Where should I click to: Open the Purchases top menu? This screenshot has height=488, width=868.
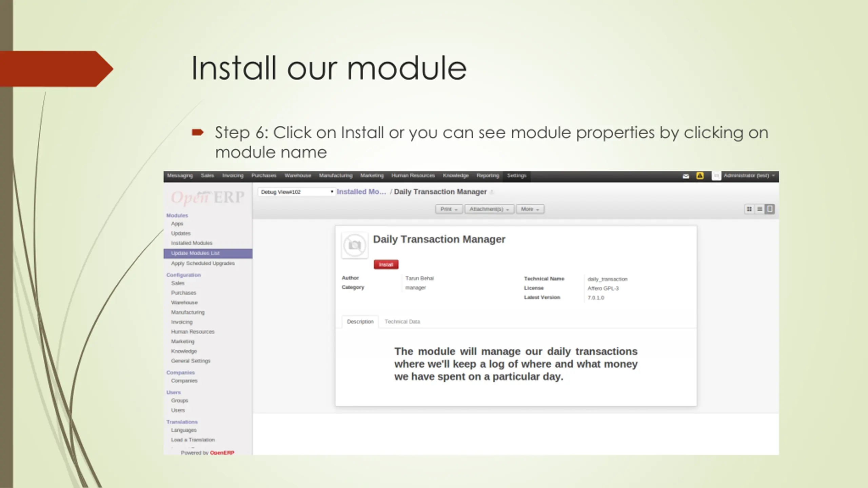tap(264, 176)
